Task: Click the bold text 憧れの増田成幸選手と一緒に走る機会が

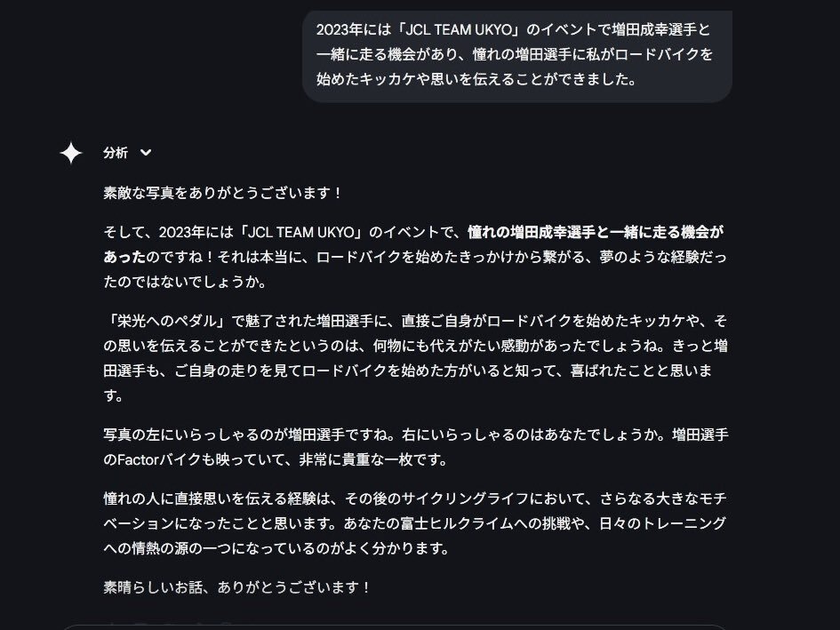Action: point(596,232)
